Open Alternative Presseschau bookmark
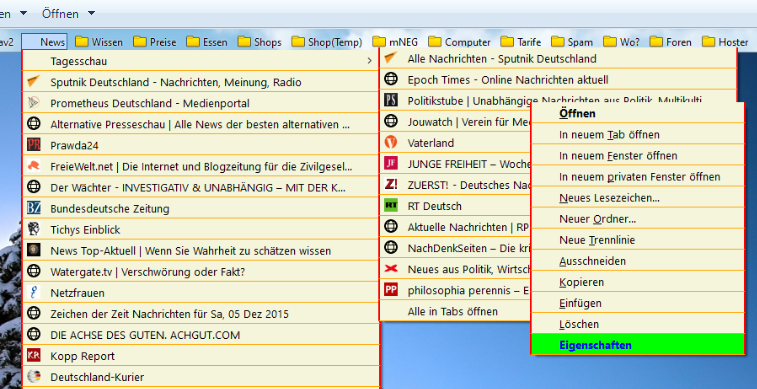Screen dimensions: 757x389 click(x=200, y=124)
